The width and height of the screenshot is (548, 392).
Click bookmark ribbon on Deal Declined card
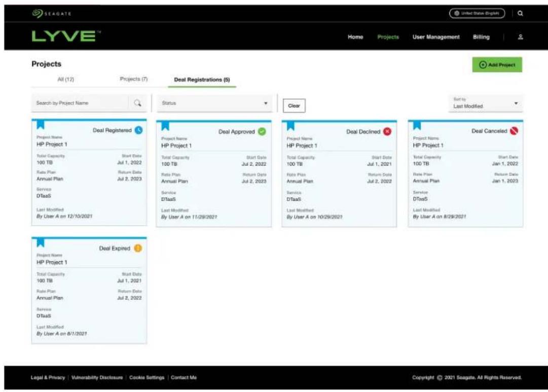290,126
